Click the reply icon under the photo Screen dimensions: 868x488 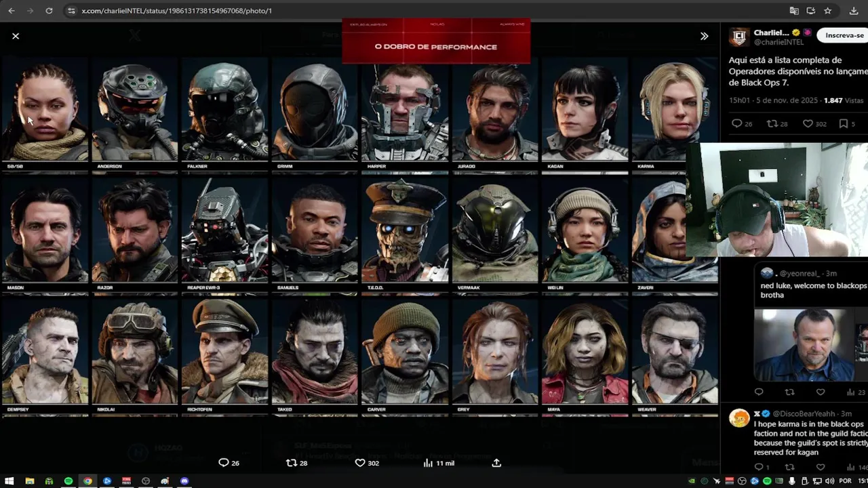tap(223, 463)
